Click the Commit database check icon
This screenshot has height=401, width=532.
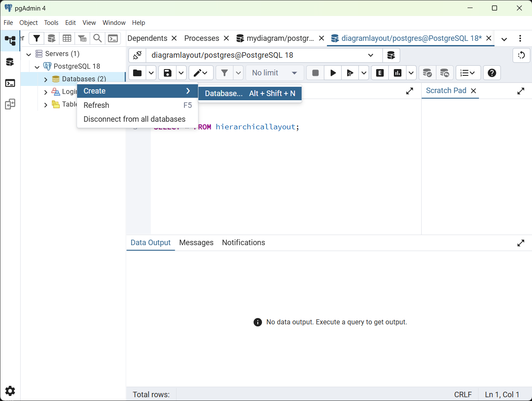428,73
